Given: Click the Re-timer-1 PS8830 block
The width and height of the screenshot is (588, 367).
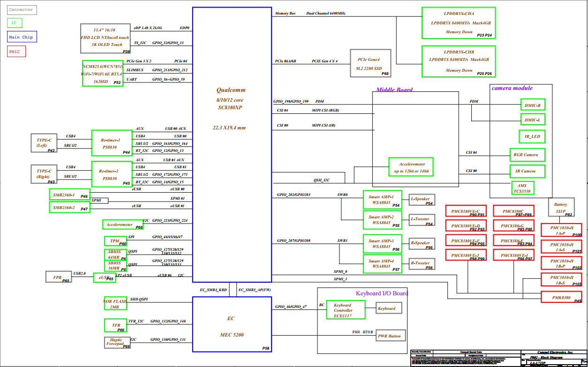Looking at the screenshot, I should pyautogui.click(x=112, y=143).
